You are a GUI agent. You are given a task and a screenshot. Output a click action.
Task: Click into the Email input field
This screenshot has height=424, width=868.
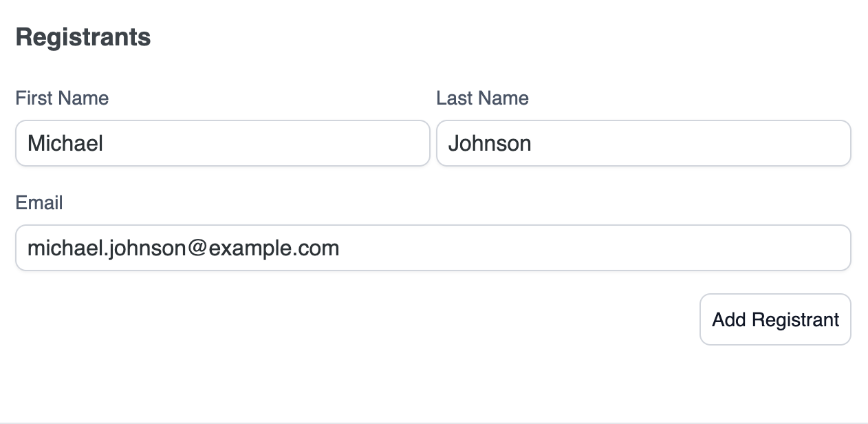click(x=433, y=248)
